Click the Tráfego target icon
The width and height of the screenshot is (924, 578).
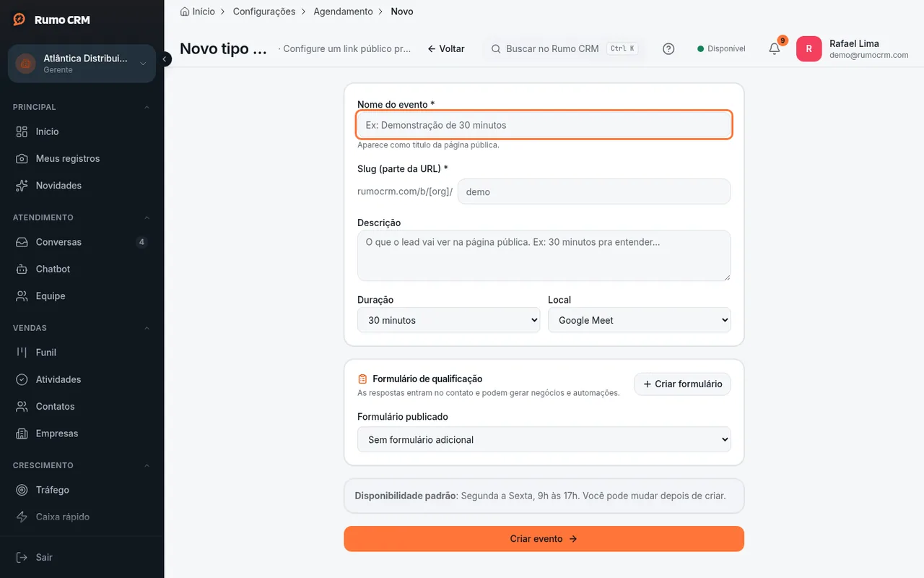coord(22,490)
